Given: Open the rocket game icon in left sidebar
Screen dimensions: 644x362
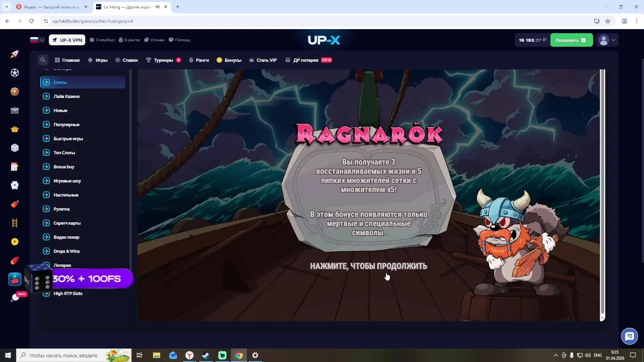Looking at the screenshot, I should point(15,54).
